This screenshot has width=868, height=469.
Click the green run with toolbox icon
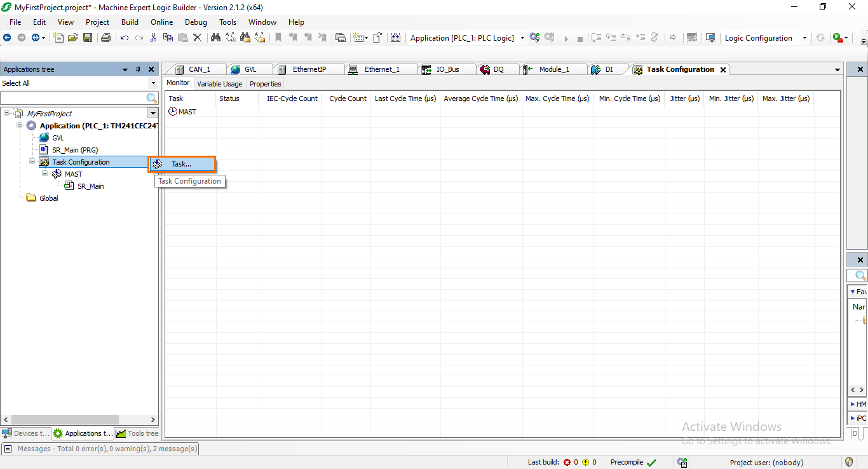pyautogui.click(x=837, y=37)
